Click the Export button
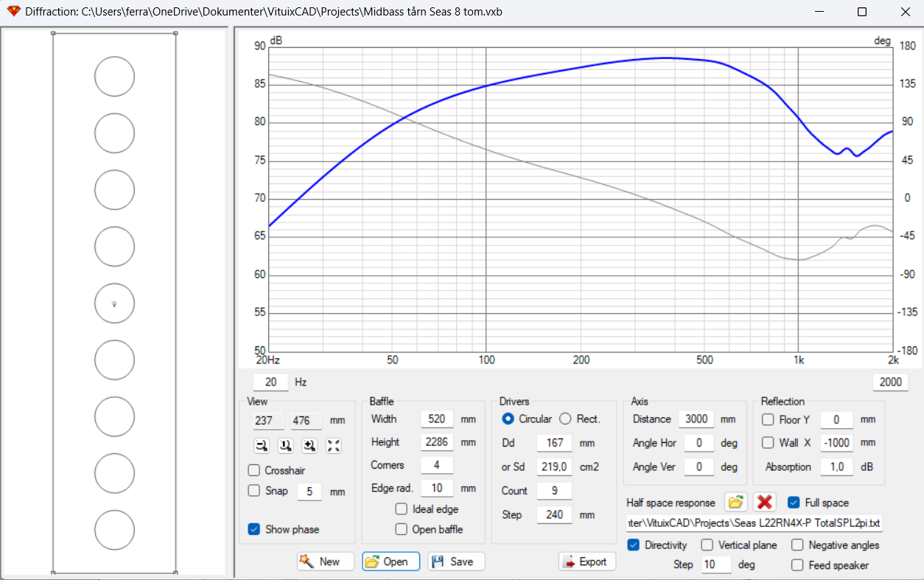This screenshot has height=580, width=924. coord(587,562)
